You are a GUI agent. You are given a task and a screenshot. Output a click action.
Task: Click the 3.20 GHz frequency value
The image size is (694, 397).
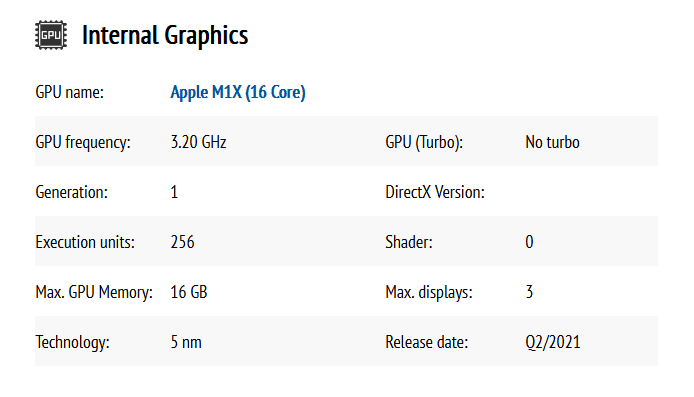[x=198, y=142]
